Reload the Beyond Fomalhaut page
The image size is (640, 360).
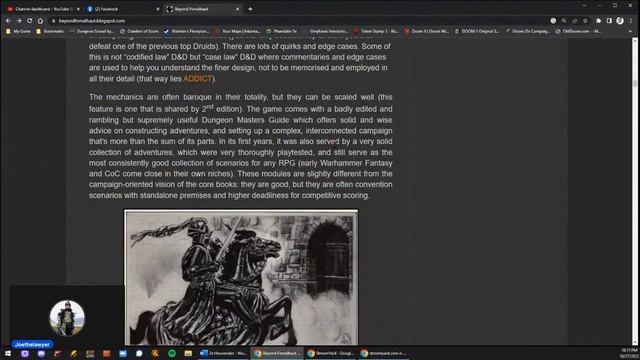[29, 20]
